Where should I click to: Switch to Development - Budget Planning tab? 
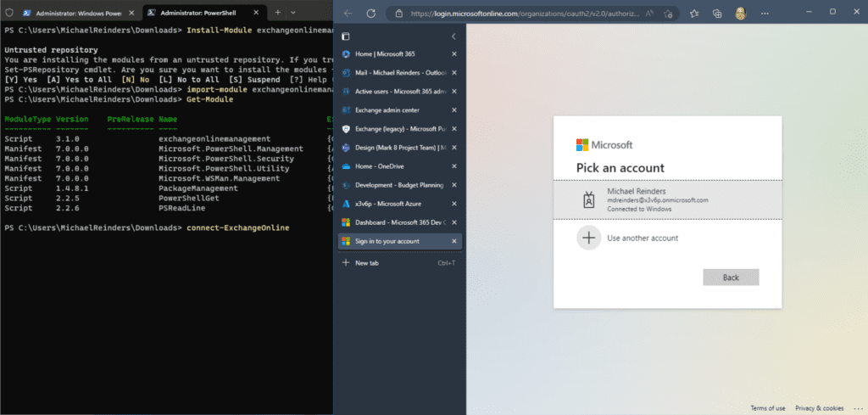[400, 185]
